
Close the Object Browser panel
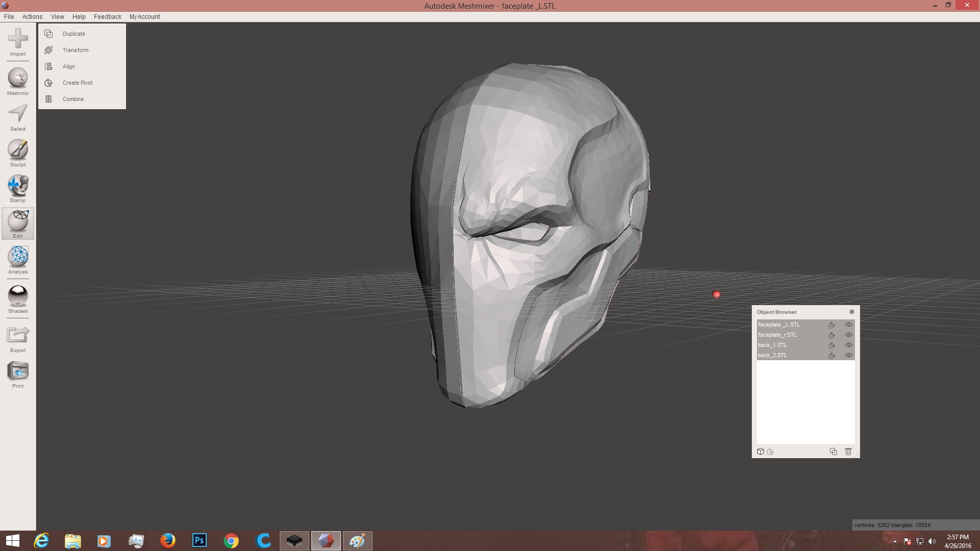point(851,312)
